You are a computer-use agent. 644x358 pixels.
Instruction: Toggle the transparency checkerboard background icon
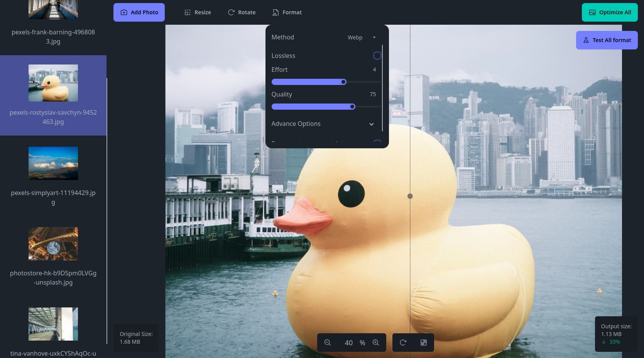424,343
